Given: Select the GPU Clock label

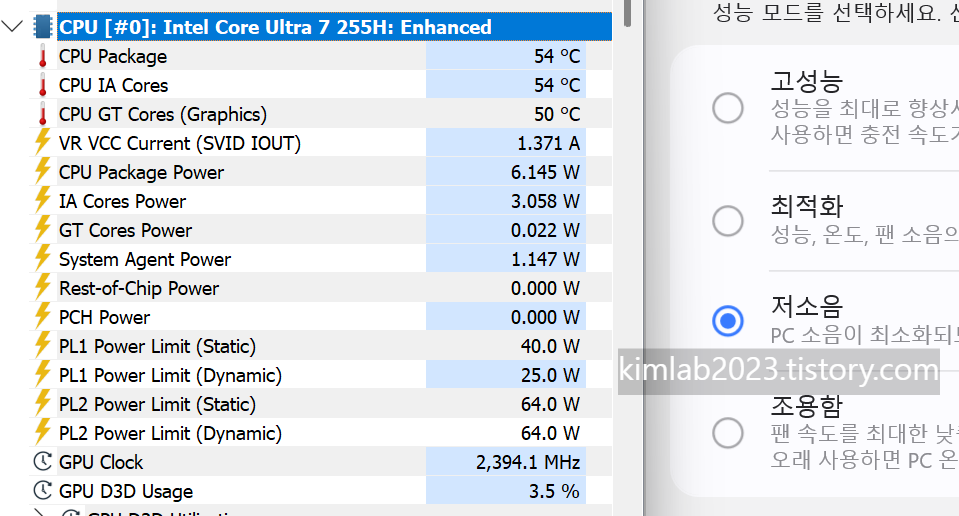Looking at the screenshot, I should coord(101,462).
